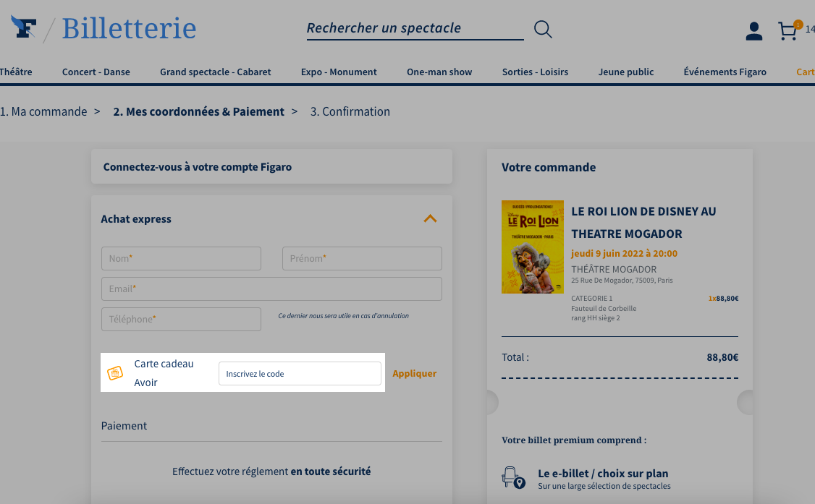Open the One-man show menu
The width and height of the screenshot is (815, 504).
click(x=439, y=72)
